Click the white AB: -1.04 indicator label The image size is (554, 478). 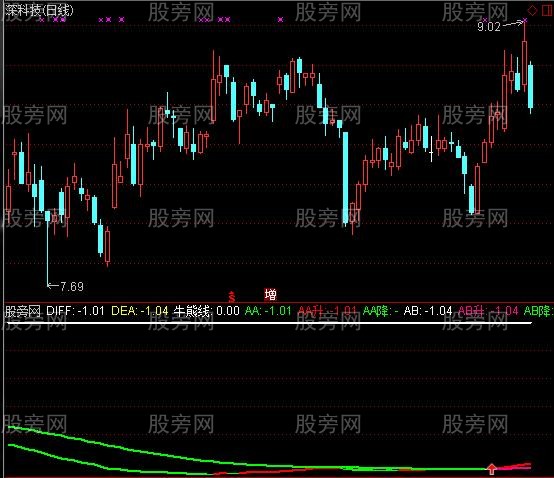coord(428,311)
